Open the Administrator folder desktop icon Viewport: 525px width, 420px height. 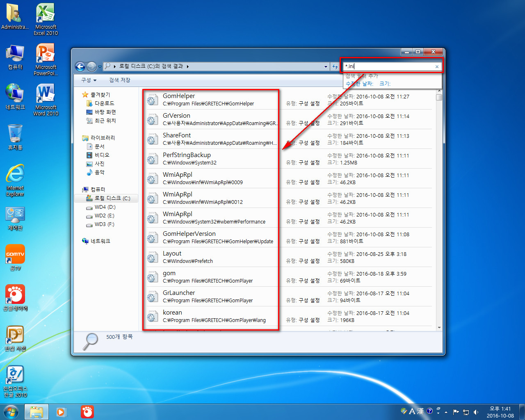point(15,17)
